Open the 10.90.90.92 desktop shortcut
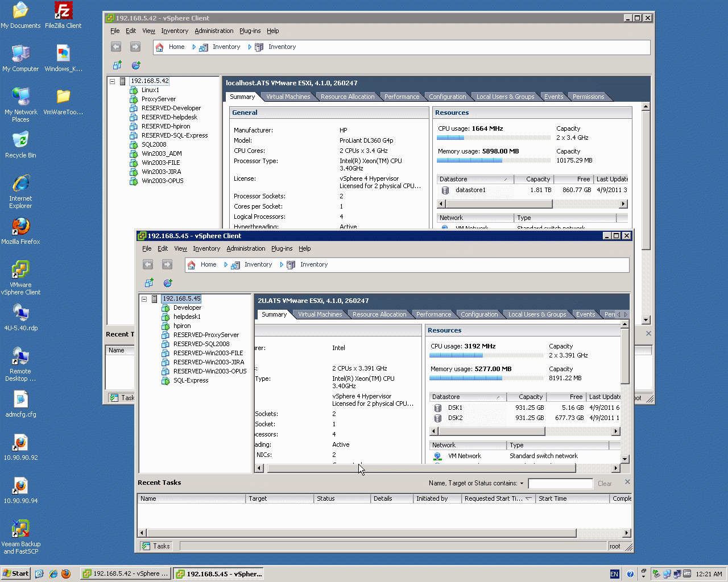Screen dimensions: 728x582 20,447
